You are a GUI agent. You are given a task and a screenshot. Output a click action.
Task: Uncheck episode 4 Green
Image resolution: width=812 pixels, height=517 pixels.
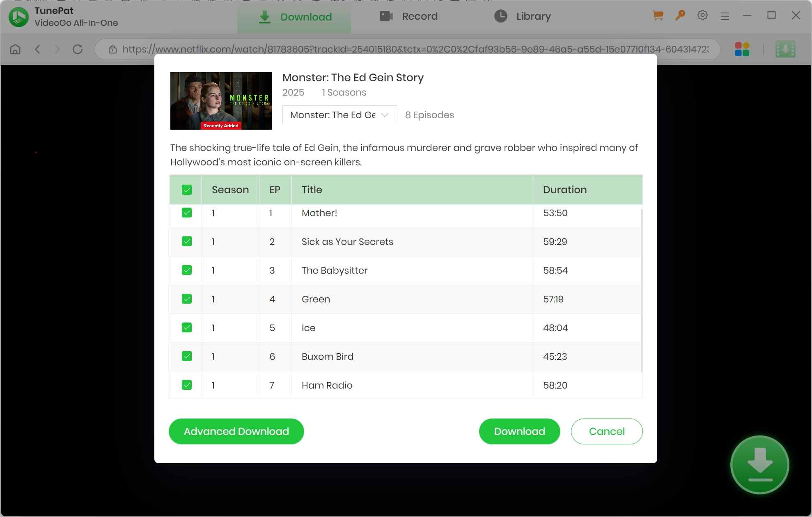coord(187,299)
